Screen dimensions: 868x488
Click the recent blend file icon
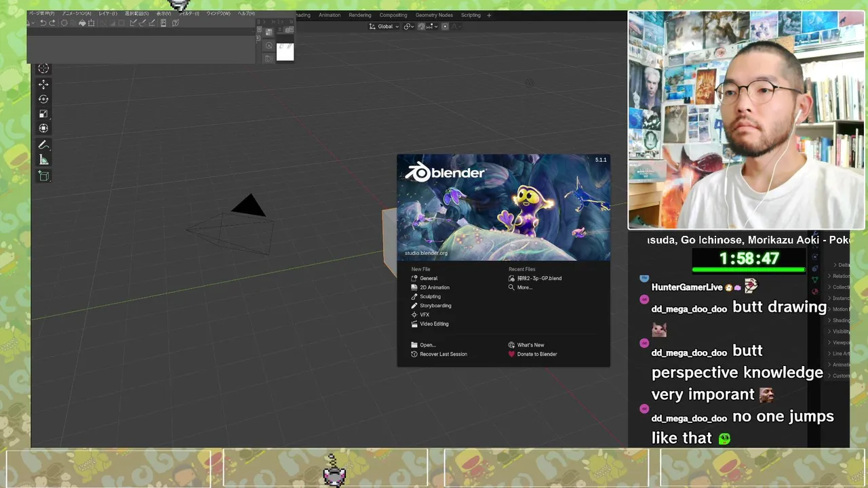click(511, 279)
